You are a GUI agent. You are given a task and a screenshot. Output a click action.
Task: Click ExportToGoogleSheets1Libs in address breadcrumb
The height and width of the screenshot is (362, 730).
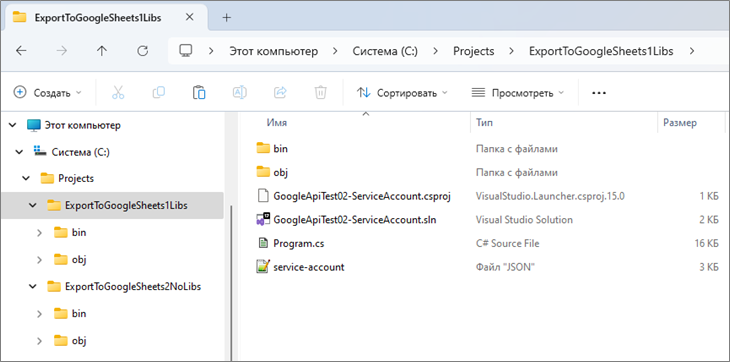[601, 51]
